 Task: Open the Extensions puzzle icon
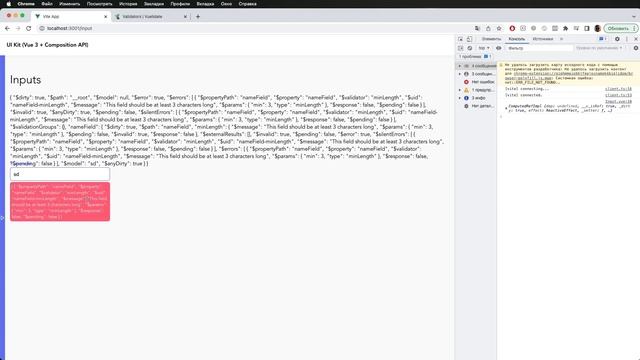tap(565, 28)
